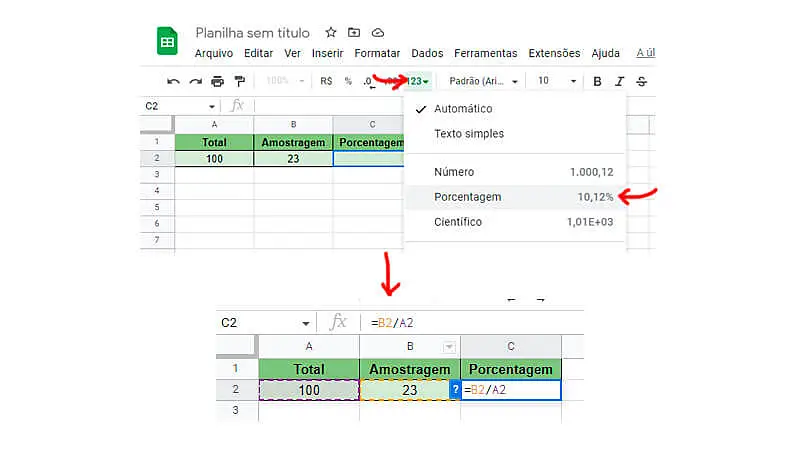This screenshot has height=450, width=800.
Task: Click the lower formula bar with =B2/A2
Action: [x=472, y=323]
